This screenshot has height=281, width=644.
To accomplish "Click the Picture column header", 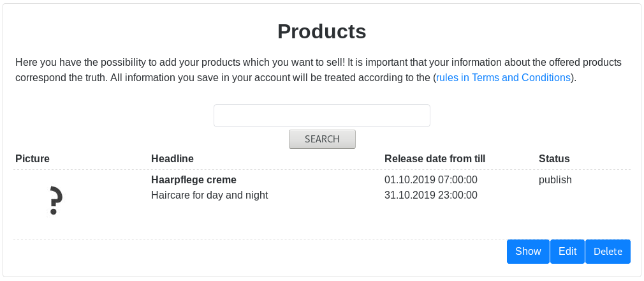I will pyautogui.click(x=33, y=158).
